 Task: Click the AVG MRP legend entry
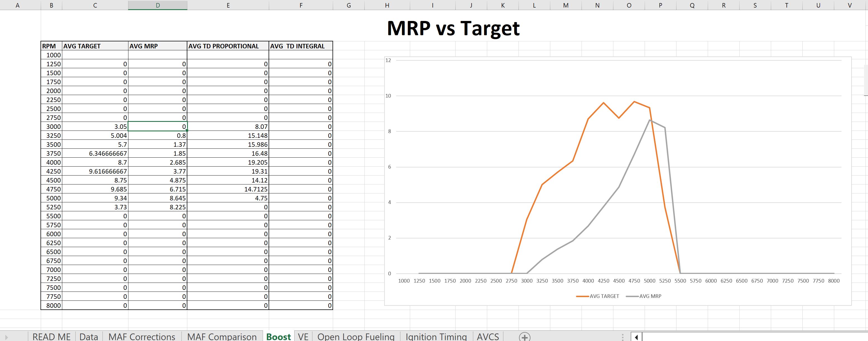point(650,296)
